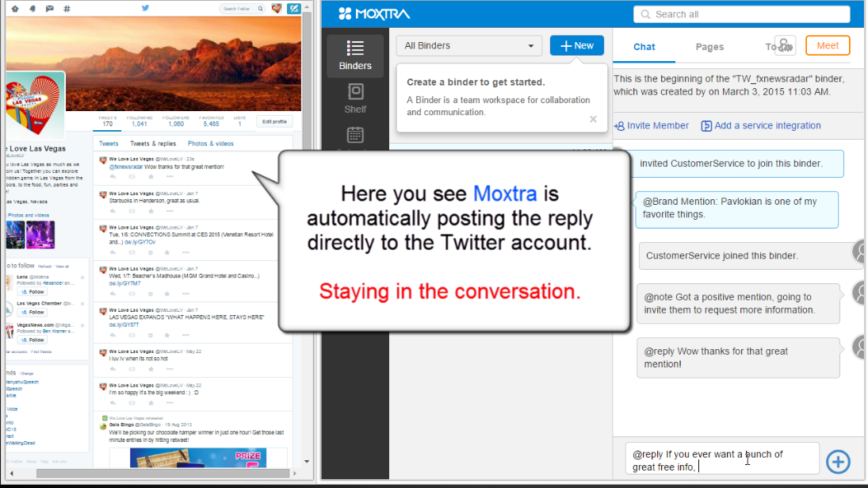This screenshot has width=868, height=488.
Task: Click the Moxtra Search all field
Action: (741, 14)
